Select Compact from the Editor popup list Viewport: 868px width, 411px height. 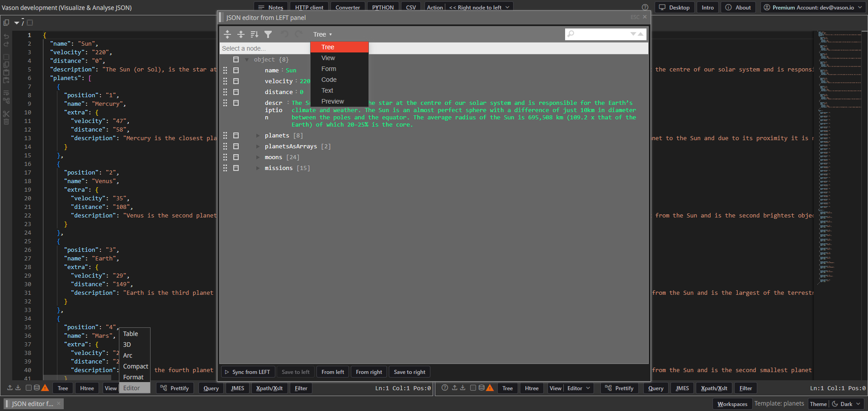135,366
